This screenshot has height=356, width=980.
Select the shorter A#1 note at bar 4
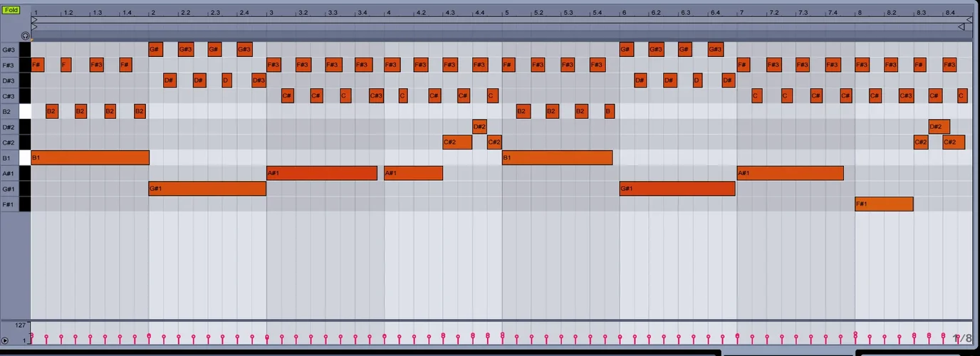413,173
